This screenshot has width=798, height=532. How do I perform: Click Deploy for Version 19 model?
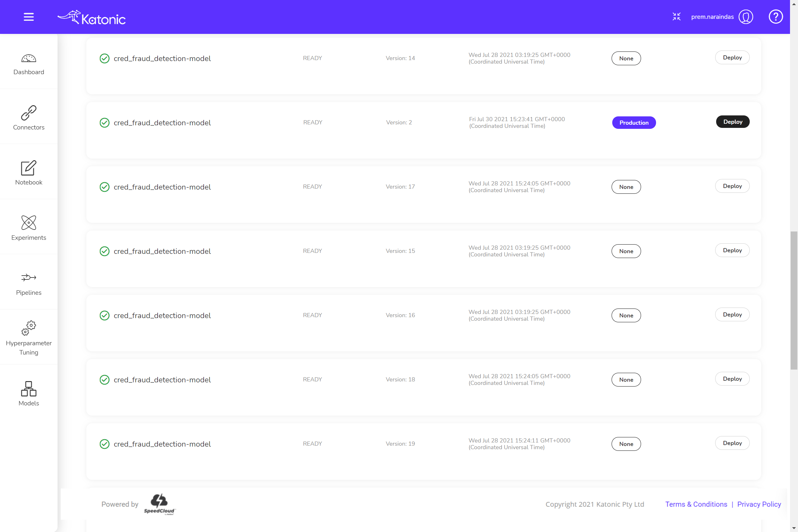[x=732, y=443]
